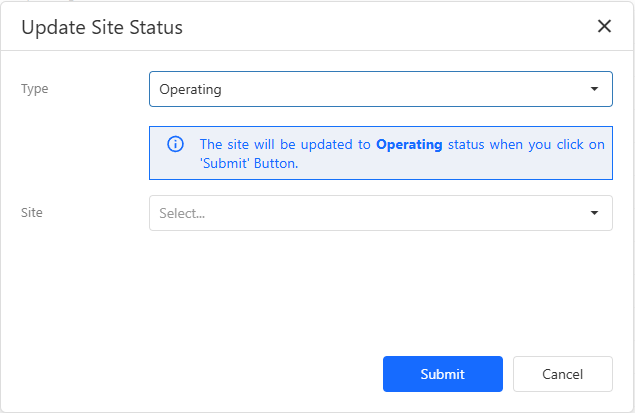Click the 'Type' field label
The image size is (635, 413).
34,89
